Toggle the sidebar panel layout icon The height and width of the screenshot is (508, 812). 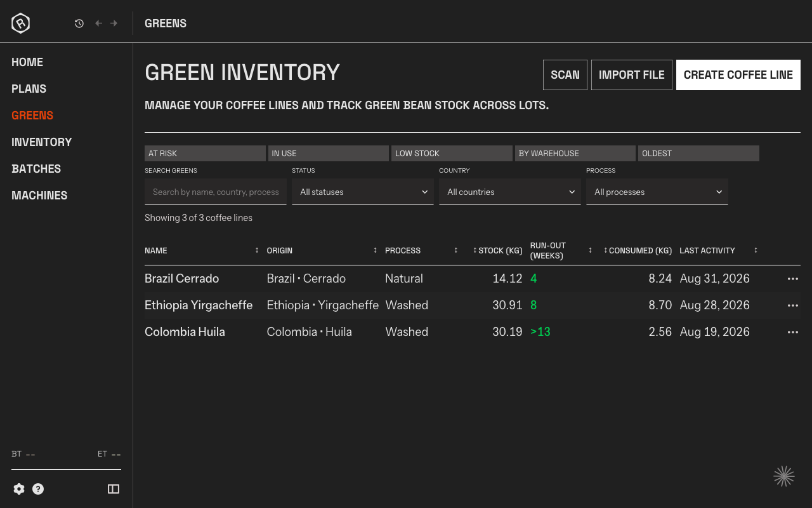pos(114,489)
